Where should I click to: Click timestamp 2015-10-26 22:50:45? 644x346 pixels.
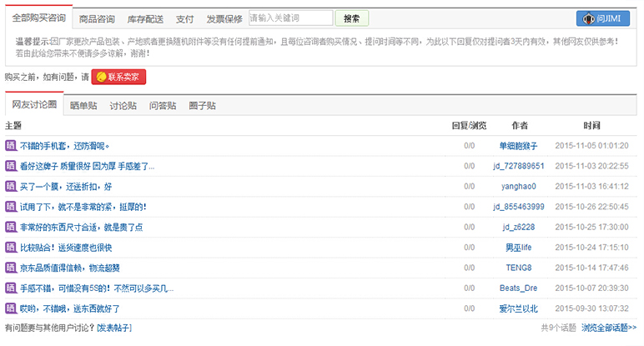(591, 207)
